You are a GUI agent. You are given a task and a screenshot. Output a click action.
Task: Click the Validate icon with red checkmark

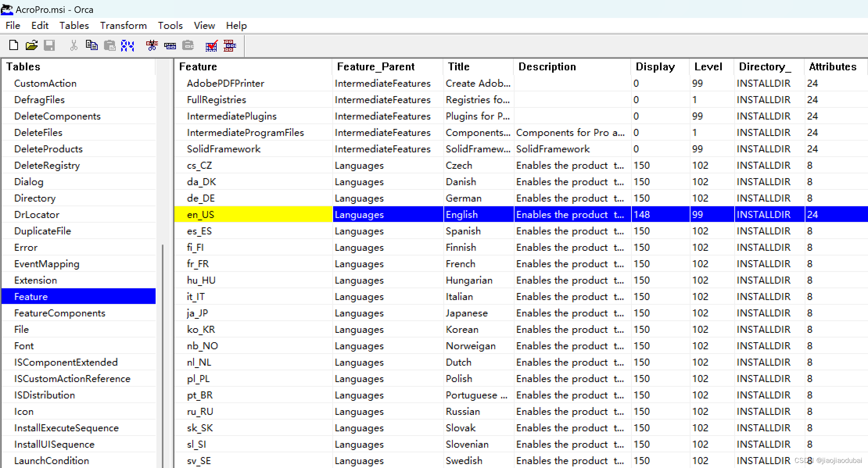(211, 46)
